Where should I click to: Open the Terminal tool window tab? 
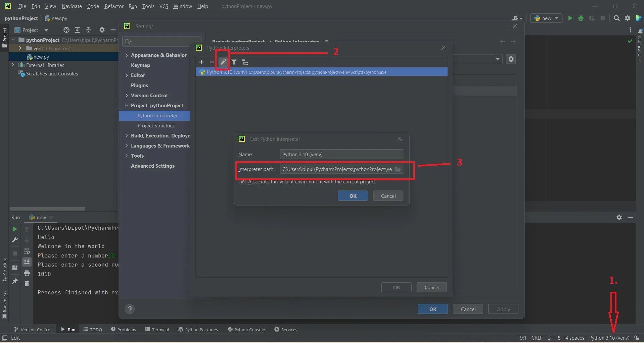tap(157, 330)
